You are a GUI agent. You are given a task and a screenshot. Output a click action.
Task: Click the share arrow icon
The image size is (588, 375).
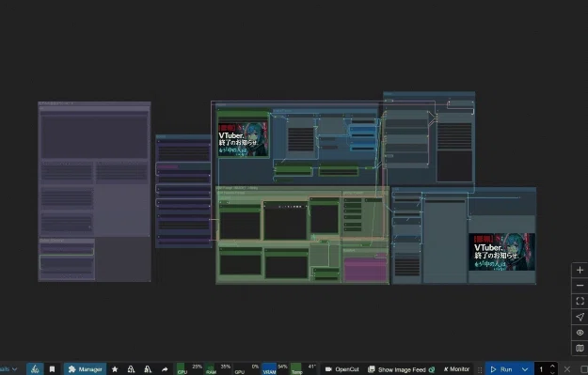[165, 369]
